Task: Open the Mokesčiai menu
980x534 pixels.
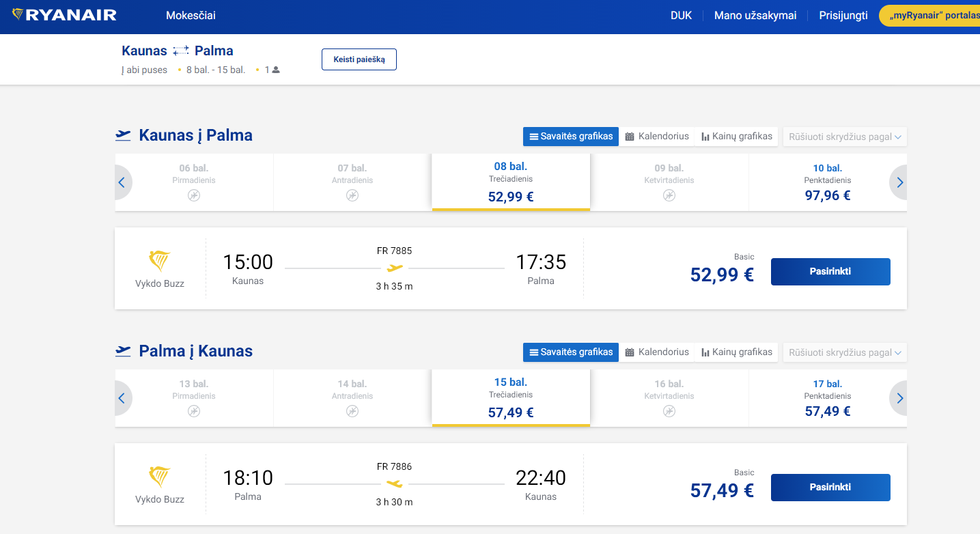Action: point(190,14)
